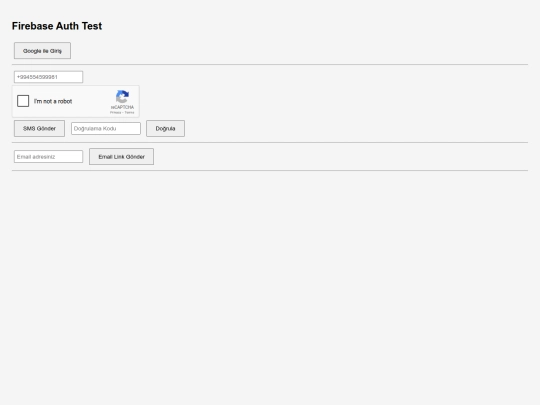Viewport: 540px width, 405px height.
Task: Click the Firebase Auth Test heading
Action: pyautogui.click(x=57, y=26)
